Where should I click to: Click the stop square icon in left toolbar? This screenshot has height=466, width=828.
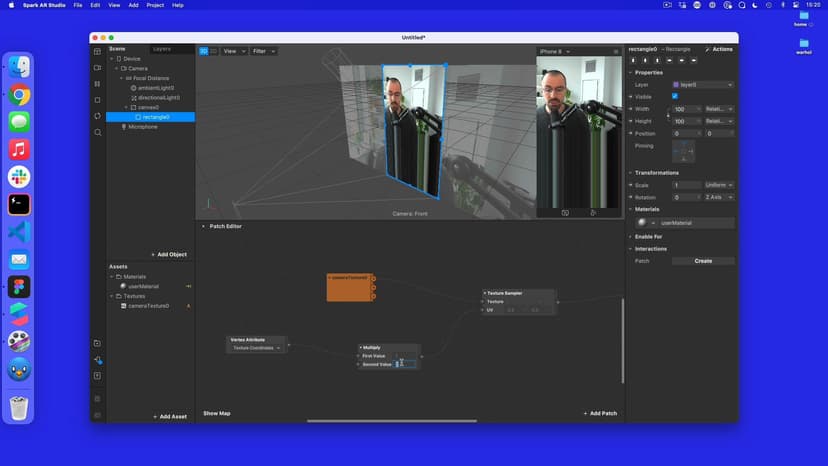pyautogui.click(x=97, y=100)
